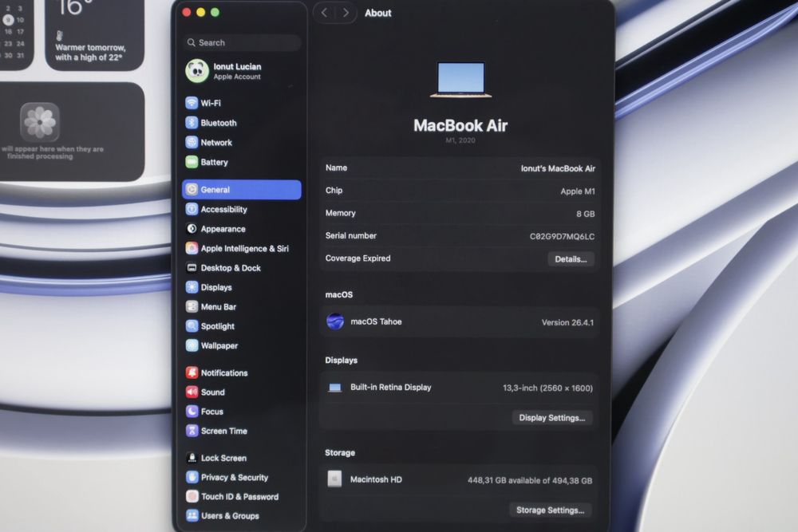Click the Apple M1 chip value
Viewport: 798px width, 532px height.
578,191
